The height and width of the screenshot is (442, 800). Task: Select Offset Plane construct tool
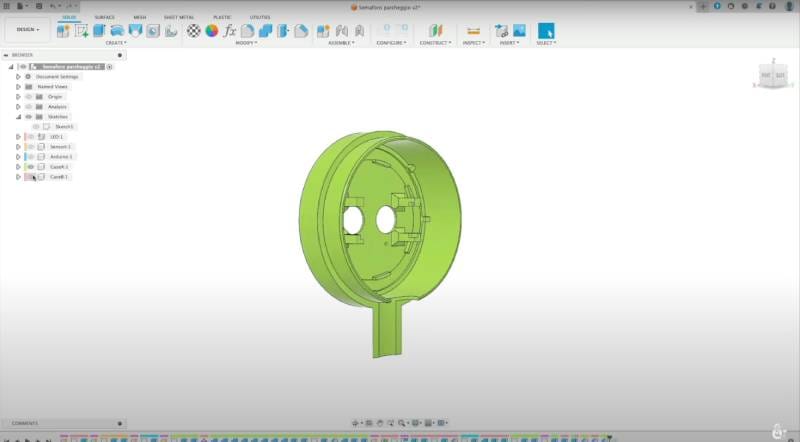coord(435,31)
